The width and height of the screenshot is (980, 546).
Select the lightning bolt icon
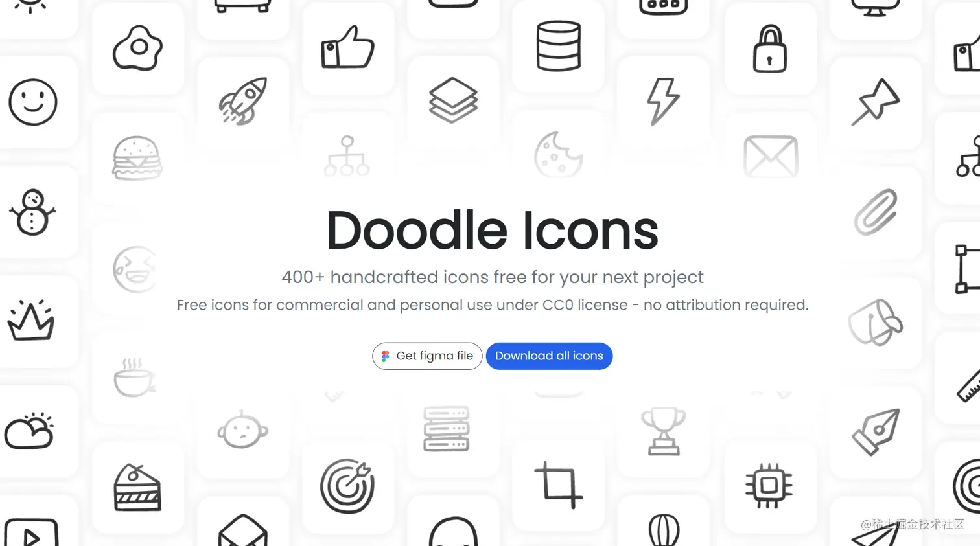(x=663, y=102)
